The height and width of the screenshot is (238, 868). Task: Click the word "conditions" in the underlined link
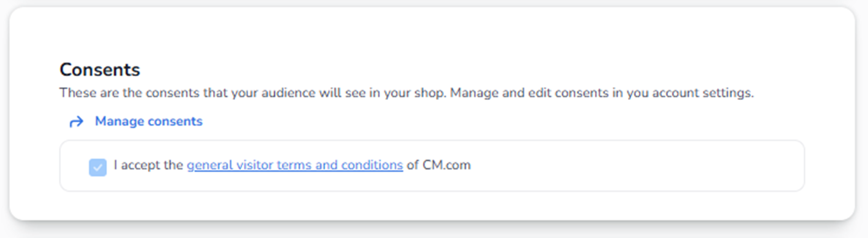[372, 165]
